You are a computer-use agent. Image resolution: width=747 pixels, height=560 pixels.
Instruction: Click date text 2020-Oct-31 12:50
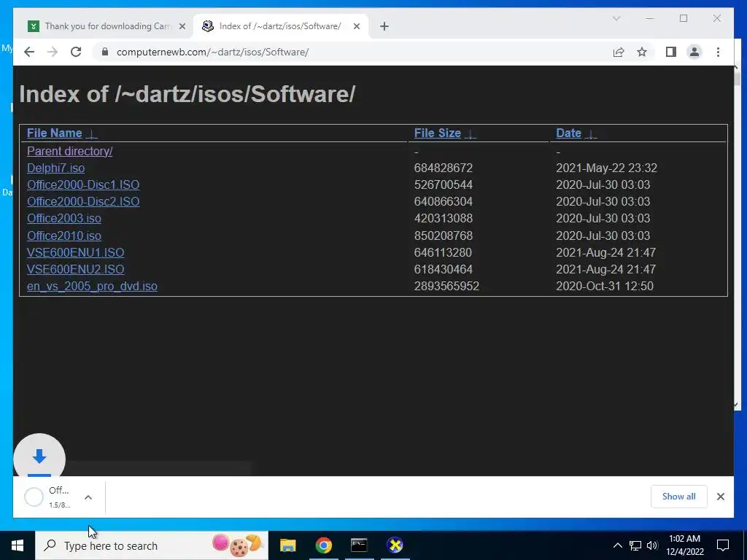pos(605,286)
